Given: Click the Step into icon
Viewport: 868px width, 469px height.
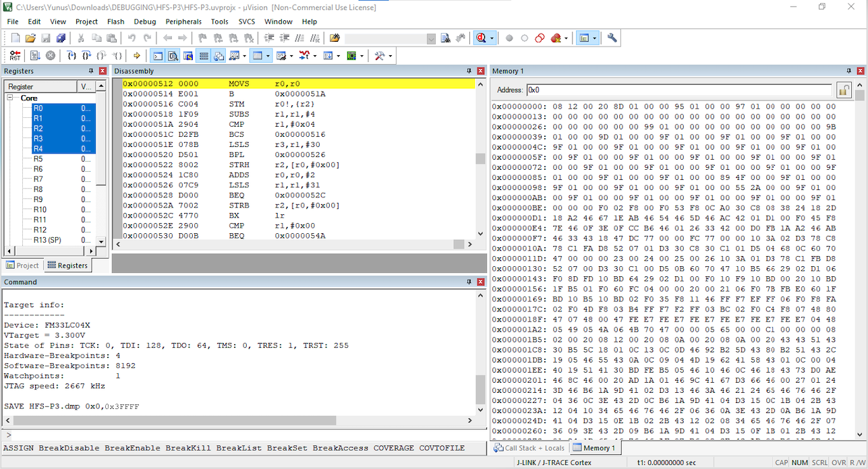Looking at the screenshot, I should [71, 56].
